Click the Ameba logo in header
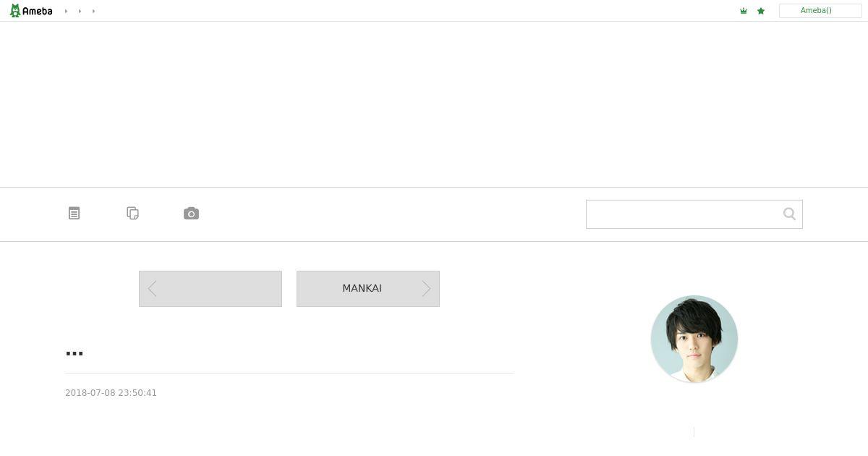The image size is (868, 456). [x=31, y=11]
